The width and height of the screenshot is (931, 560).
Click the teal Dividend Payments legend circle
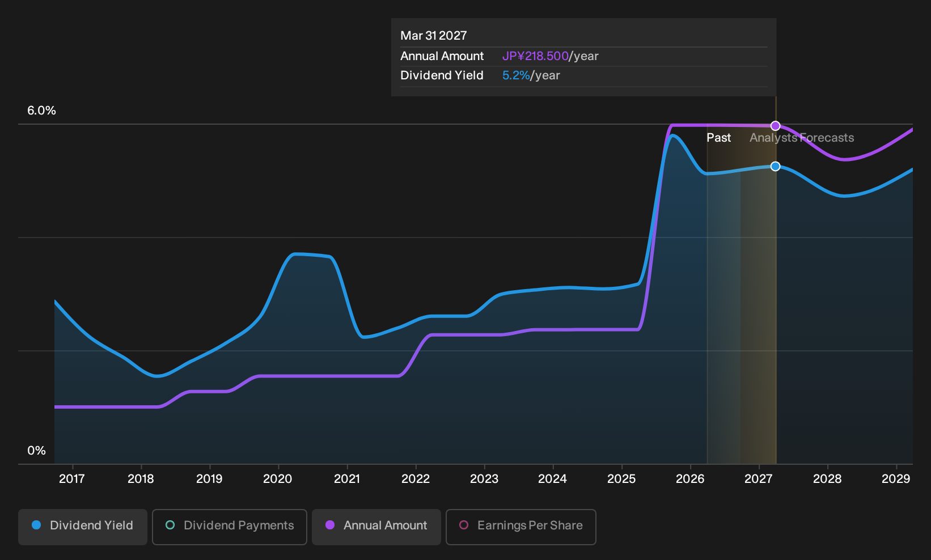pyautogui.click(x=170, y=525)
